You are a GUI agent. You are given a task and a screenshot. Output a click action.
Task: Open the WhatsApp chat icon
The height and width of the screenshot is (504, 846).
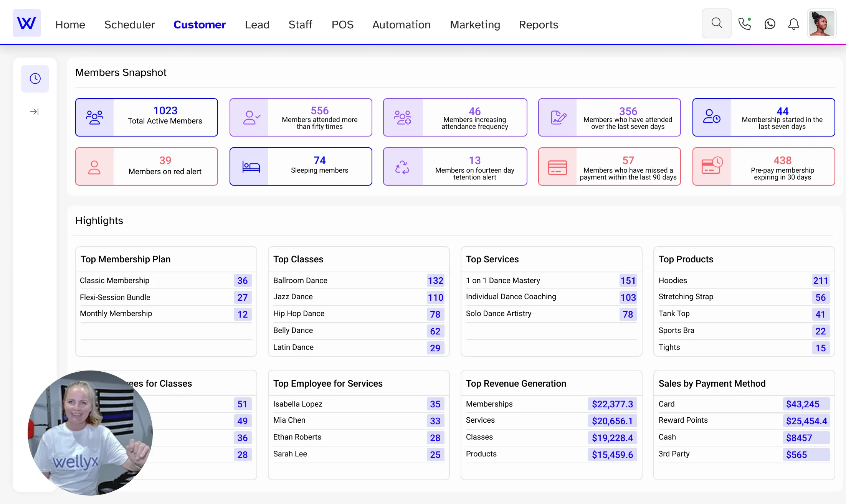click(x=770, y=24)
